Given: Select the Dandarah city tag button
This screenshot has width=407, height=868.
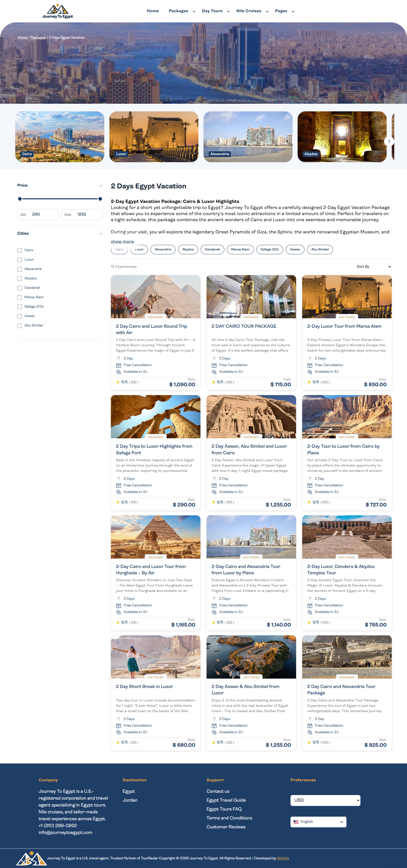Looking at the screenshot, I should [x=212, y=249].
